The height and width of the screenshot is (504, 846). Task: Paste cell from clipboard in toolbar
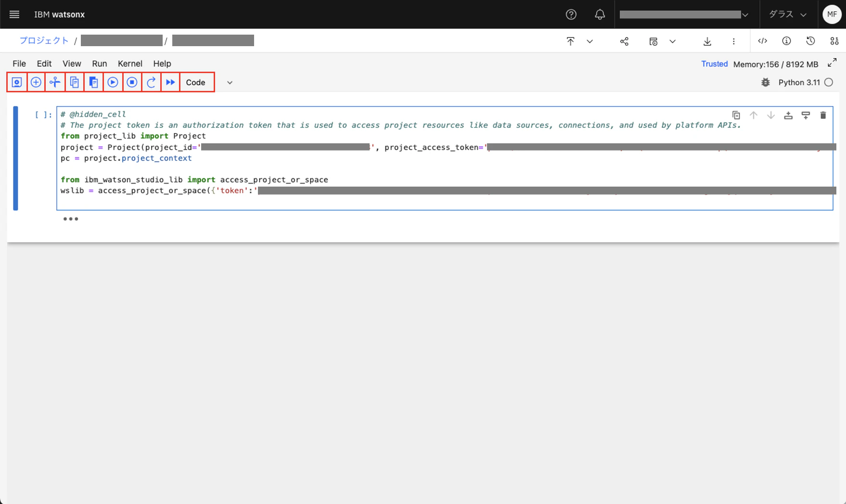pos(94,82)
